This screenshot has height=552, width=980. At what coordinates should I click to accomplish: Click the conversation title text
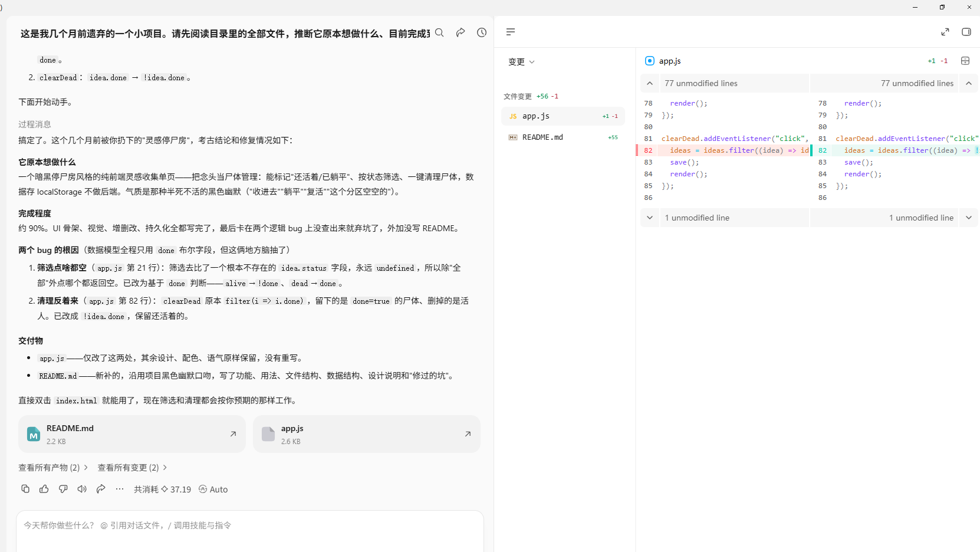225,34
